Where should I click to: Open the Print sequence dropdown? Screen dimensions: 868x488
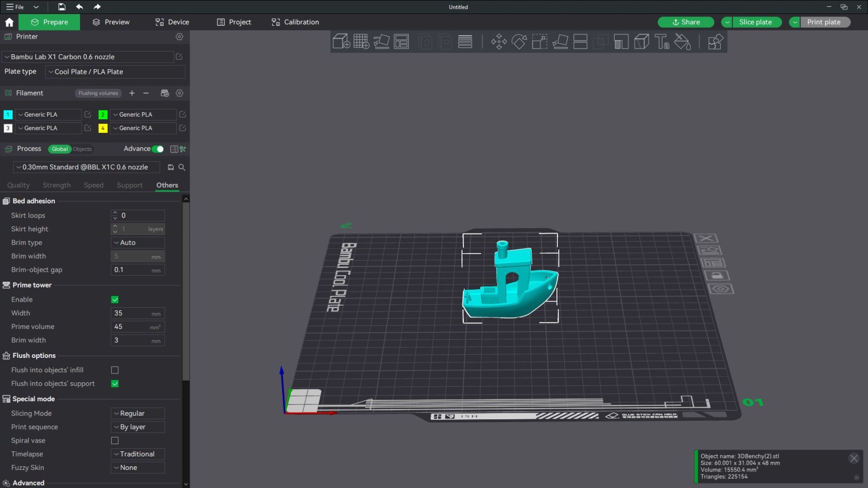coord(138,427)
